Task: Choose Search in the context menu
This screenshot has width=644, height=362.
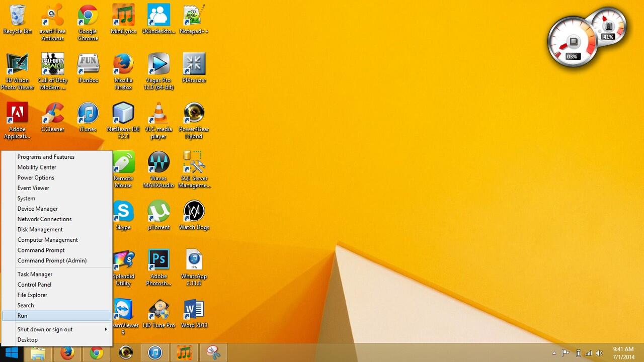Action: 57,305
